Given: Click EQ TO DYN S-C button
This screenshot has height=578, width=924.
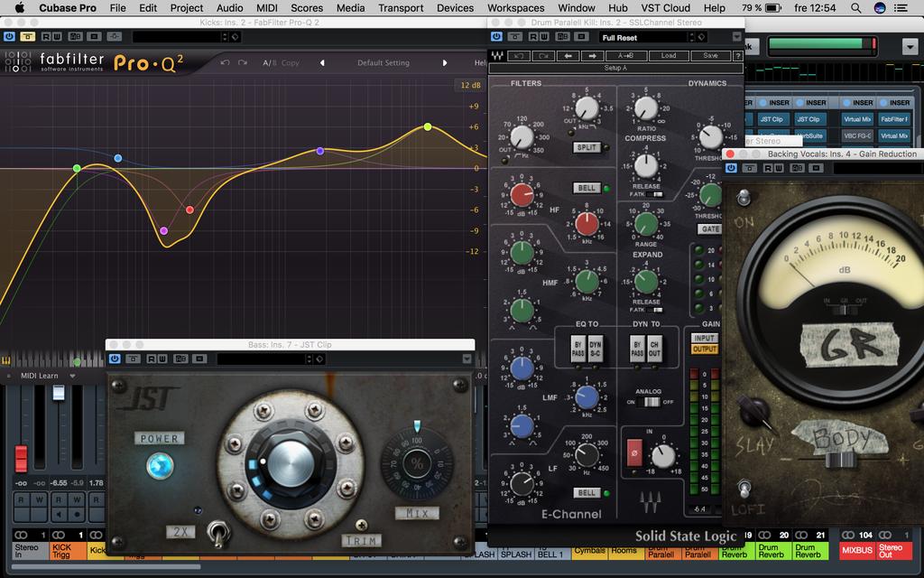Looking at the screenshot, I should pyautogui.click(x=596, y=349).
